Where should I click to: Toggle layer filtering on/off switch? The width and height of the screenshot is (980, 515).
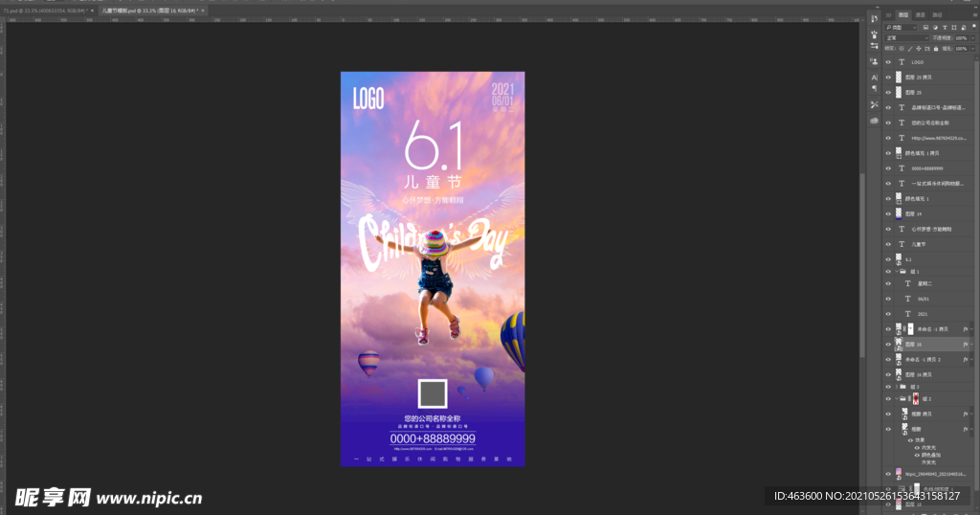(x=974, y=28)
